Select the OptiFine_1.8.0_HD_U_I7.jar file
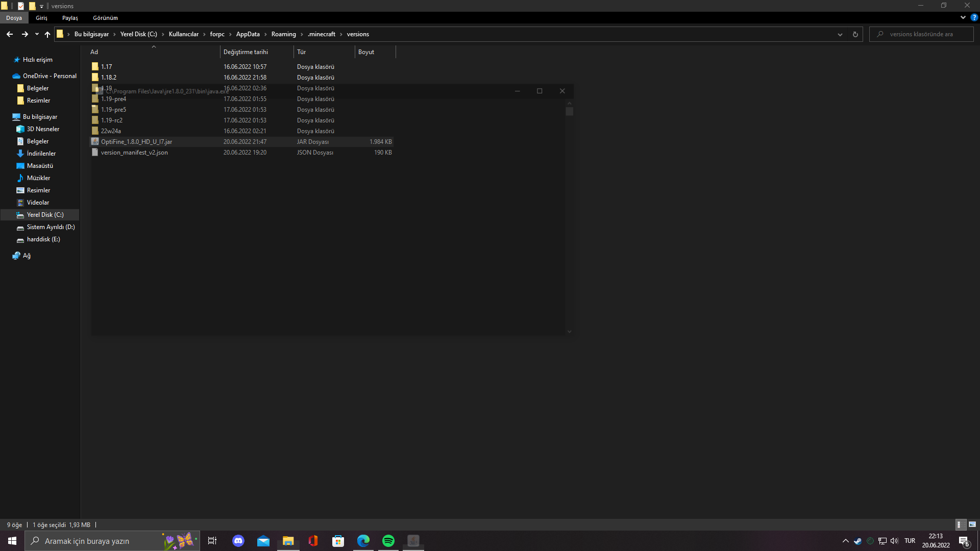This screenshot has width=980, height=551. [x=136, y=142]
